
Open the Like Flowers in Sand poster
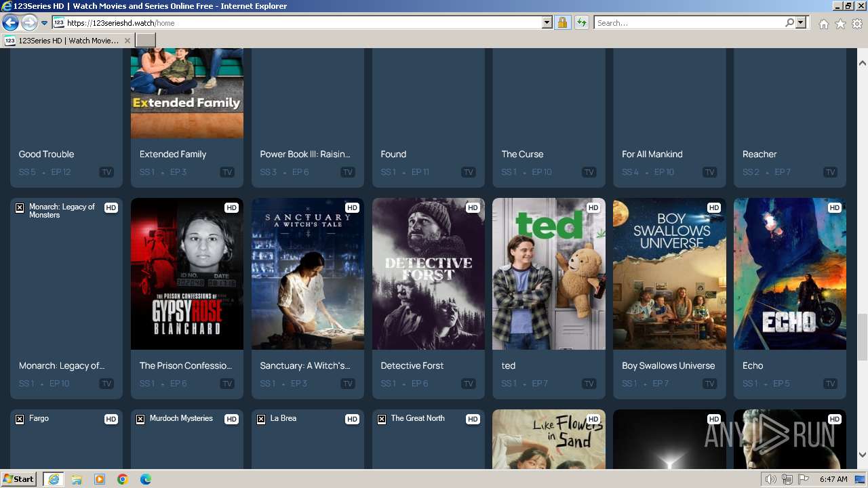point(549,439)
